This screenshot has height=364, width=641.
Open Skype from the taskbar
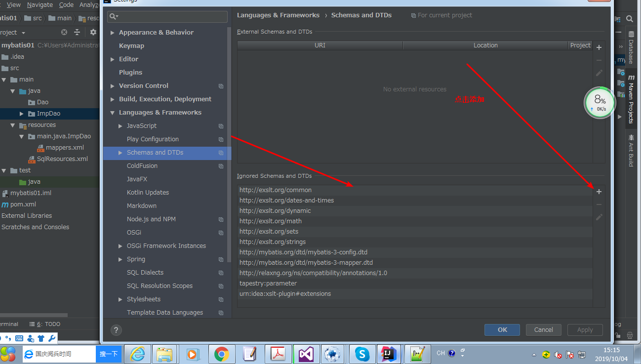click(362, 354)
